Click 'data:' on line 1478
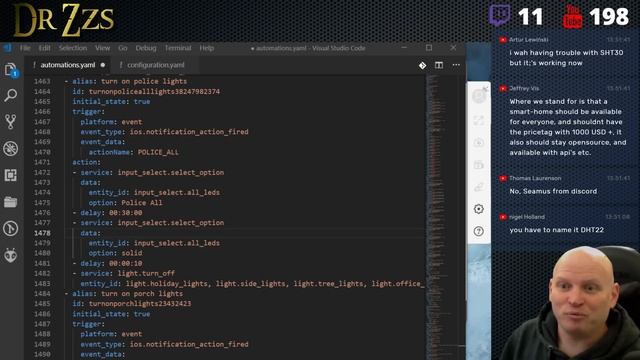This screenshot has height=360, width=640. coord(91,233)
